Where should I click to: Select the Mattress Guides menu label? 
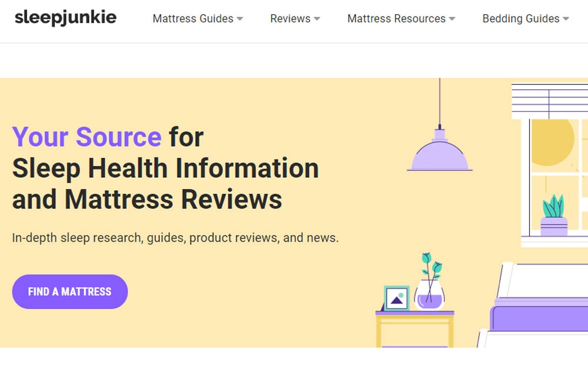coord(193,19)
